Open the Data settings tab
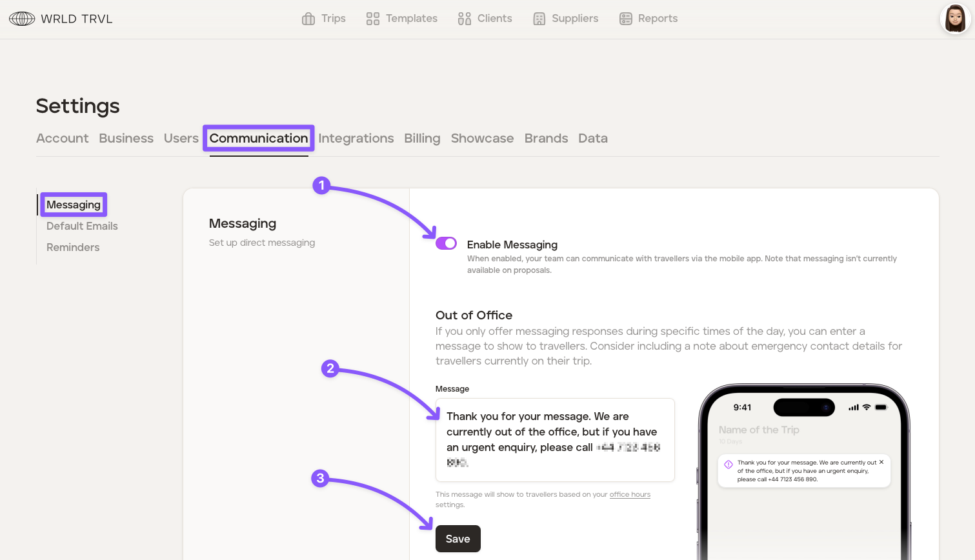The height and width of the screenshot is (560, 975). (592, 138)
